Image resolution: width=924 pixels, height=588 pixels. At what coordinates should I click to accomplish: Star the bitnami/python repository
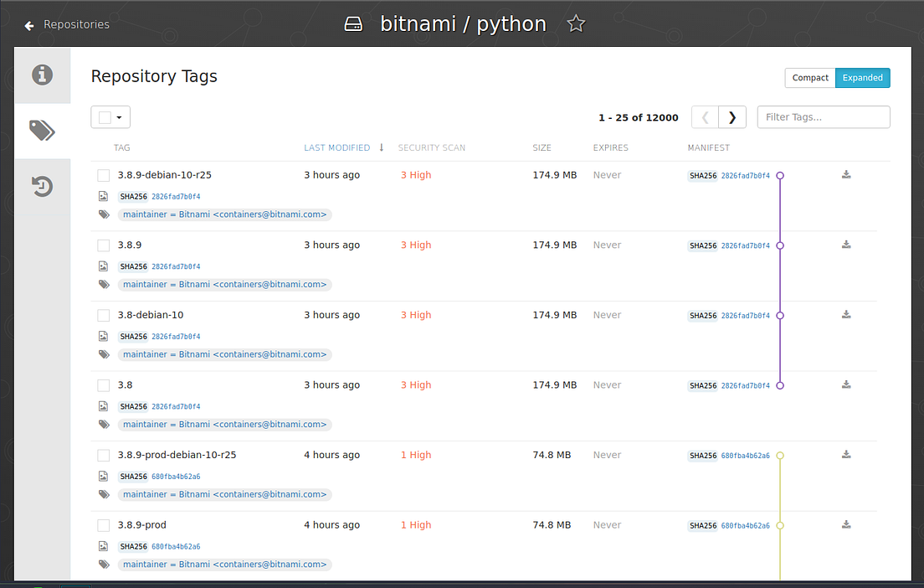pos(576,23)
